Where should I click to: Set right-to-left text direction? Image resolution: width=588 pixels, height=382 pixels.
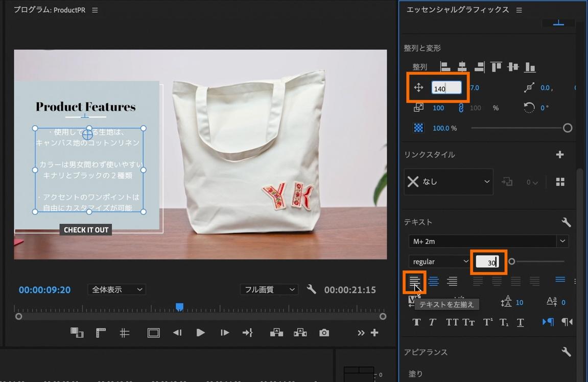click(567, 322)
